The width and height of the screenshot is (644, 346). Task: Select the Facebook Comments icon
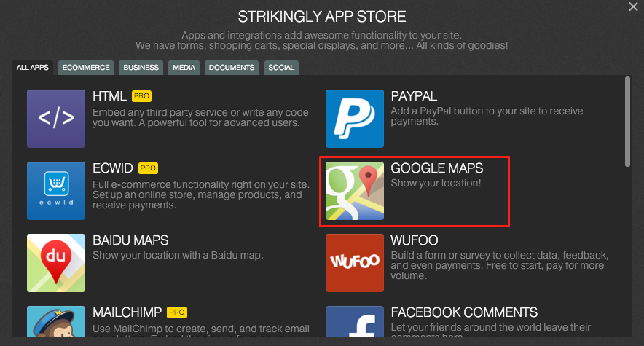point(355,321)
